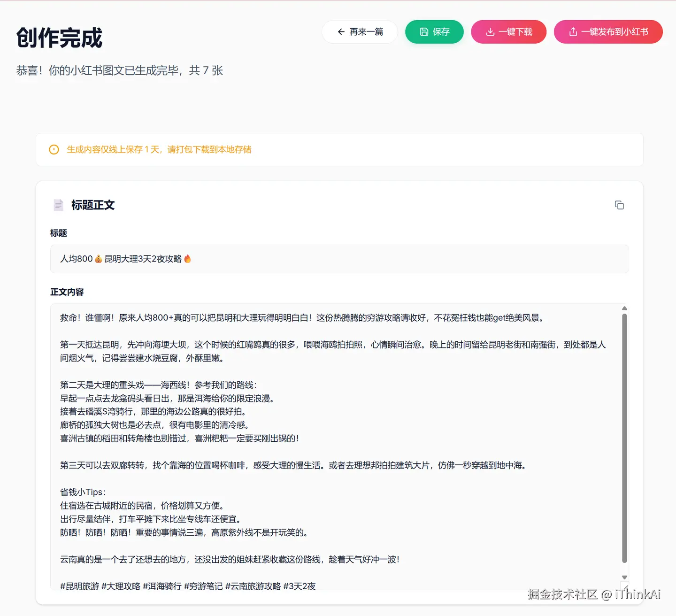Click the scrollbar down arrow
The height and width of the screenshot is (616, 676).
[624, 577]
